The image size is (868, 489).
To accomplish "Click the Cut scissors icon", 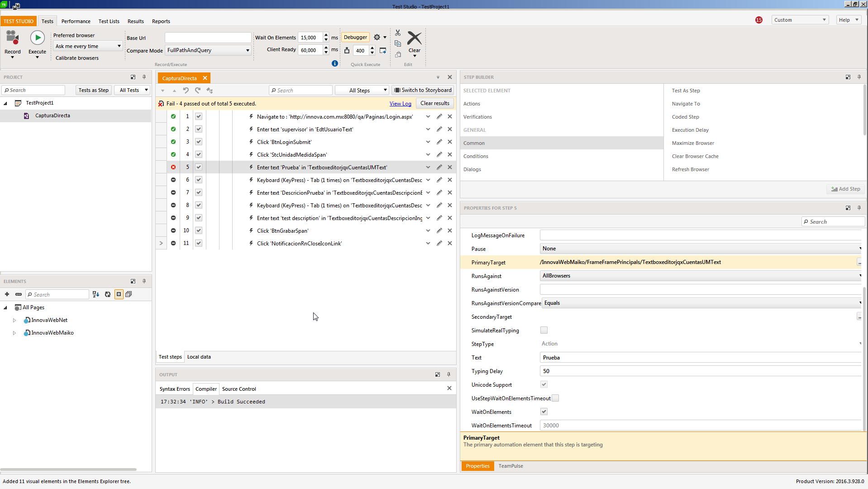I will (x=398, y=33).
